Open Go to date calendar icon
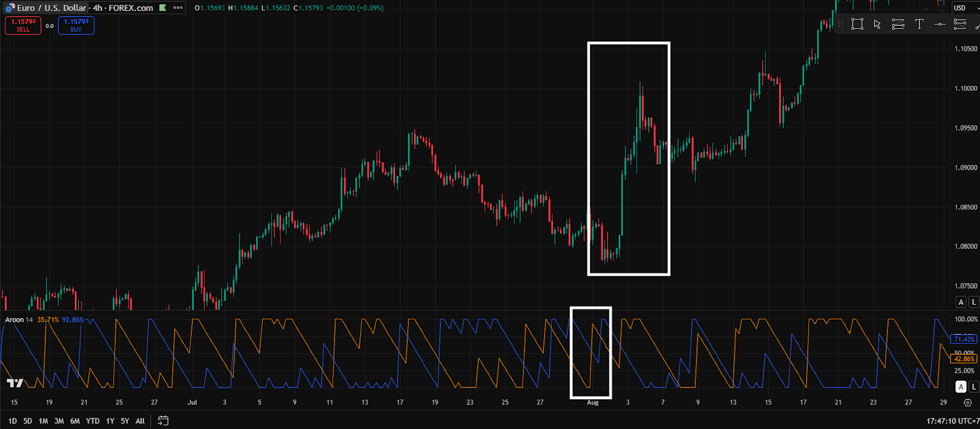Screen dimensions: 980x429 tap(163, 420)
